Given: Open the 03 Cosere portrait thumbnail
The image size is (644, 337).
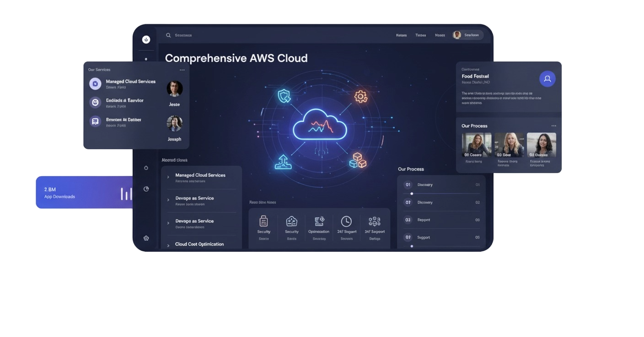Looking at the screenshot, I should [477, 145].
